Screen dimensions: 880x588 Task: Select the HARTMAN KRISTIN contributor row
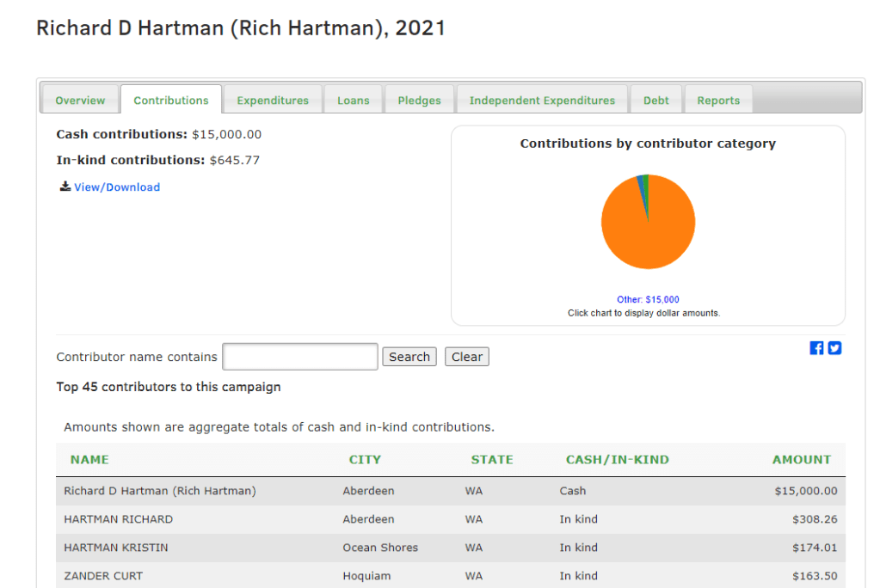tap(115, 548)
